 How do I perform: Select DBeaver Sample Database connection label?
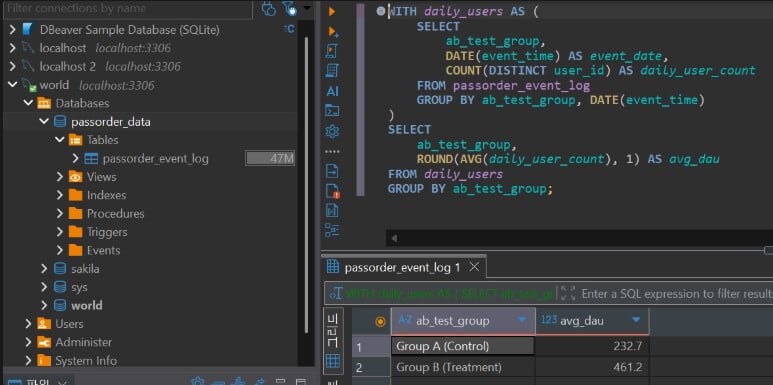coord(130,30)
